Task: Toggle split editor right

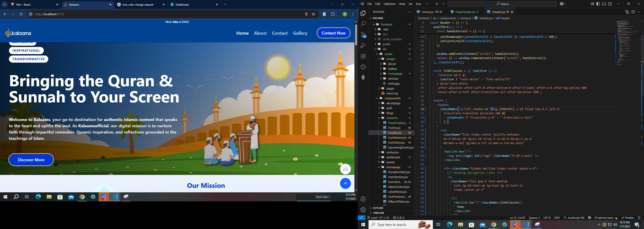Action: click(x=633, y=12)
